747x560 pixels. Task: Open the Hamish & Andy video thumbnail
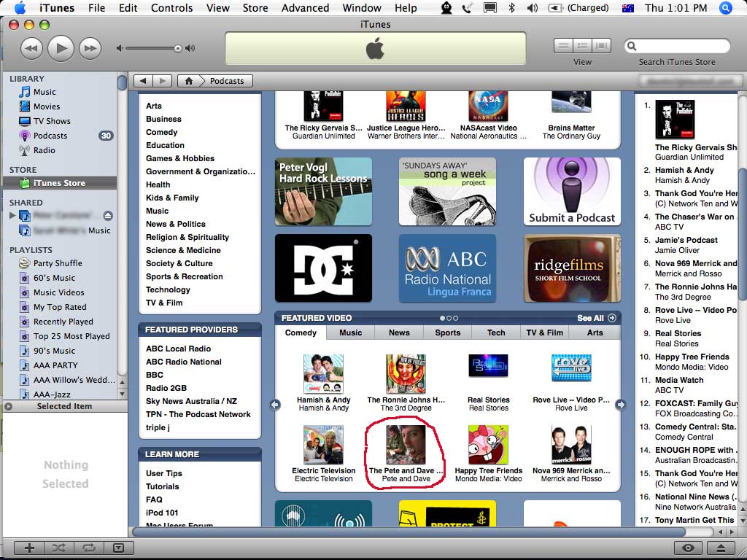(x=323, y=374)
